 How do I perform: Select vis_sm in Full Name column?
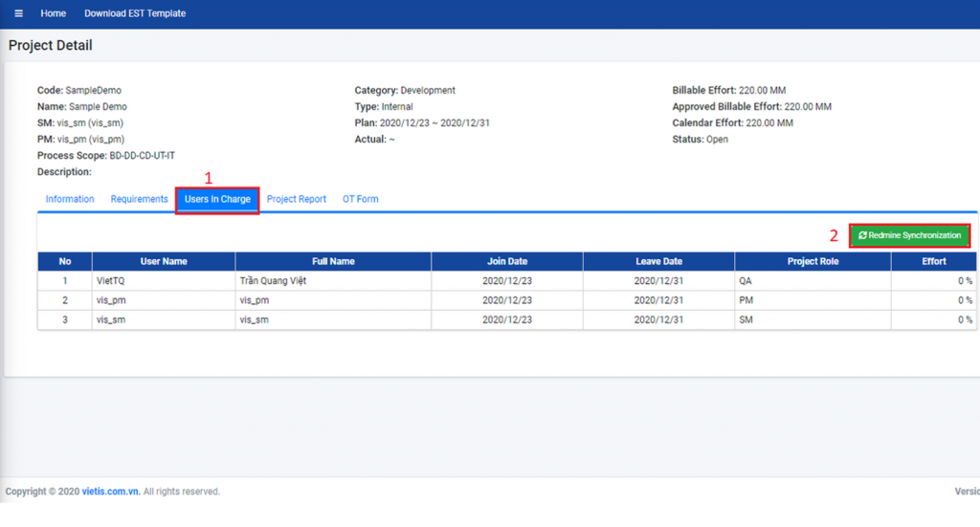click(x=333, y=319)
